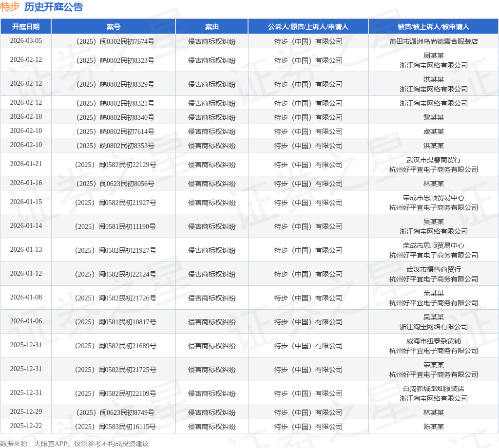
Task: Click defendant 白沟新城踏灿服装店
Action: click(433, 389)
